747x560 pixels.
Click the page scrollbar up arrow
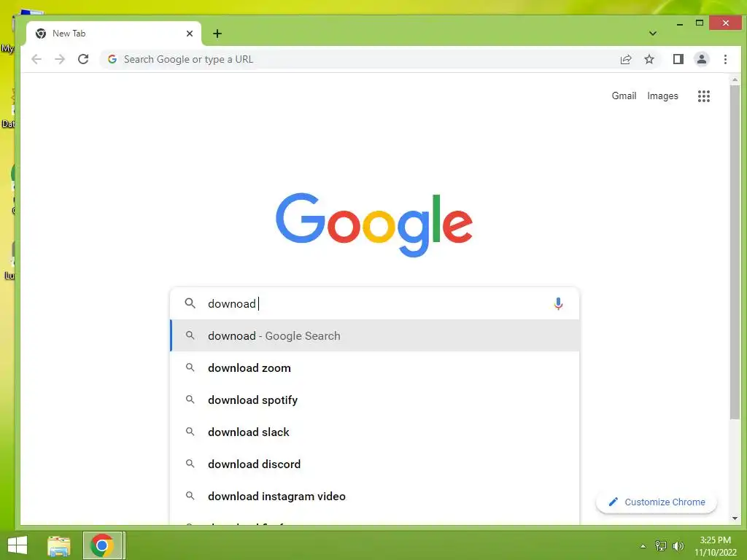pyautogui.click(x=735, y=80)
